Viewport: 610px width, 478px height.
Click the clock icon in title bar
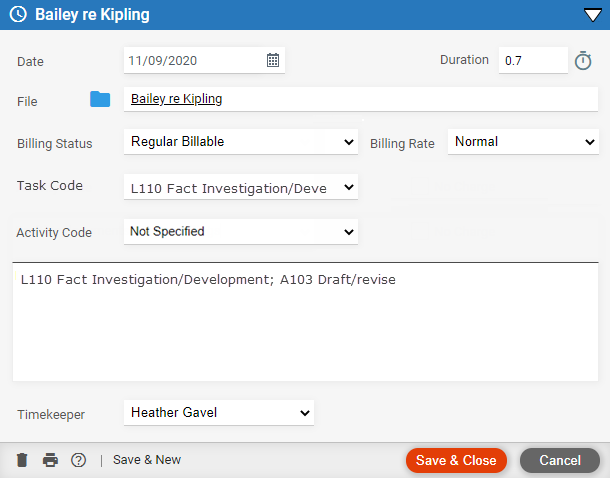(18, 15)
